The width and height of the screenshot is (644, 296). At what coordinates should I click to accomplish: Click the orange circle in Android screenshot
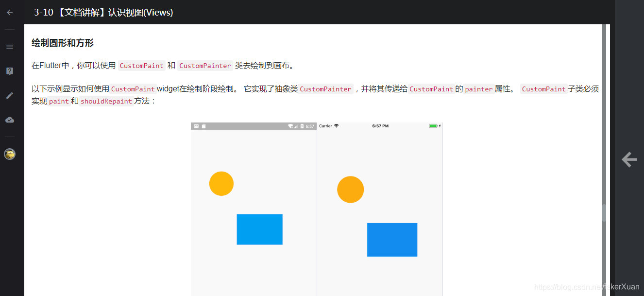221,184
